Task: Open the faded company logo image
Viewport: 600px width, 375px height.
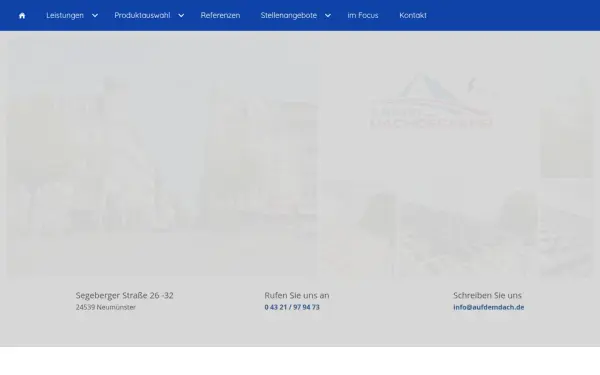Action: 432,101
